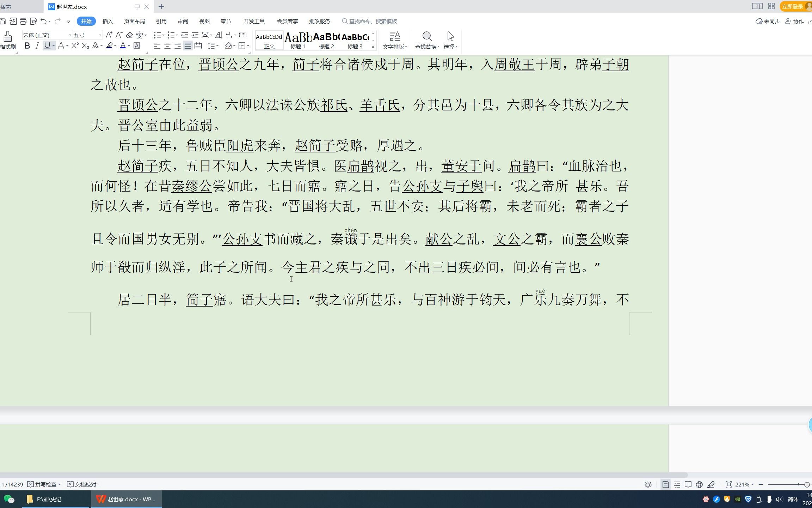Apply character border icon
This screenshot has width=812, height=508.
click(137, 46)
